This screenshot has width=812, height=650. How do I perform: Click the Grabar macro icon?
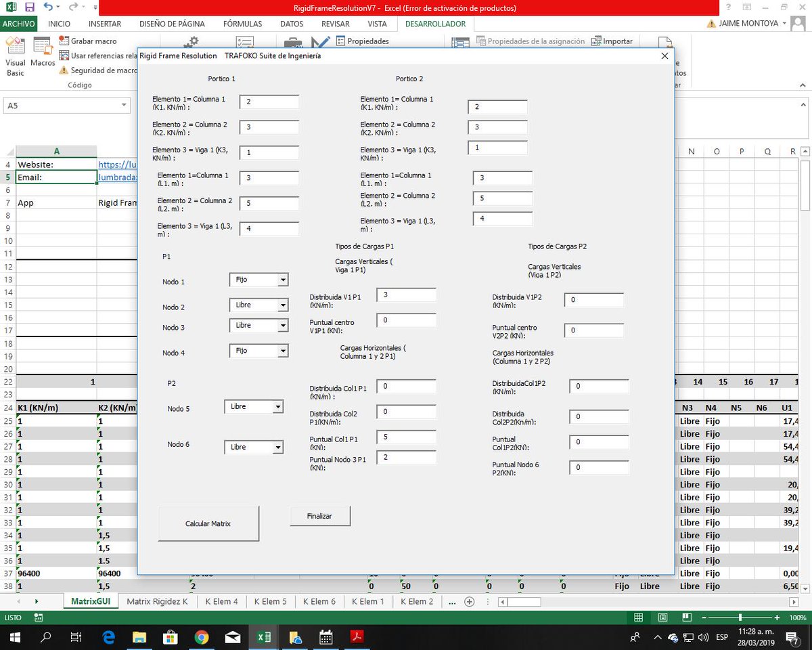click(x=64, y=41)
